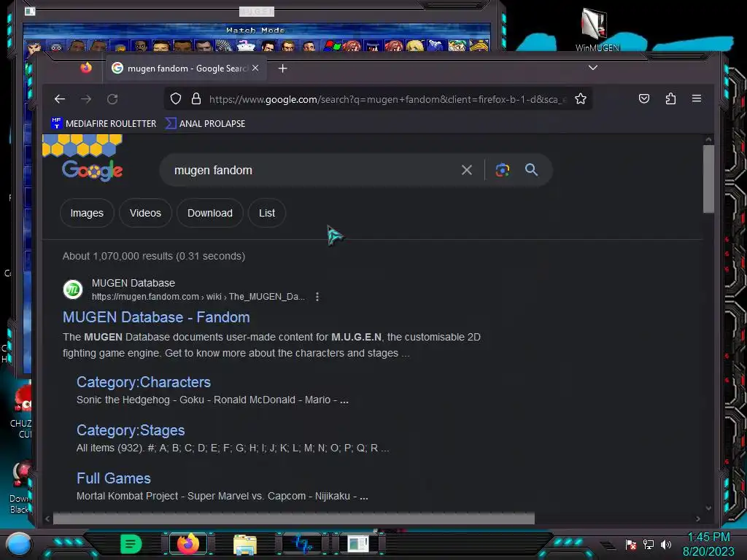Select the List filter chip
Screen dimensions: 747x560
click(267, 213)
